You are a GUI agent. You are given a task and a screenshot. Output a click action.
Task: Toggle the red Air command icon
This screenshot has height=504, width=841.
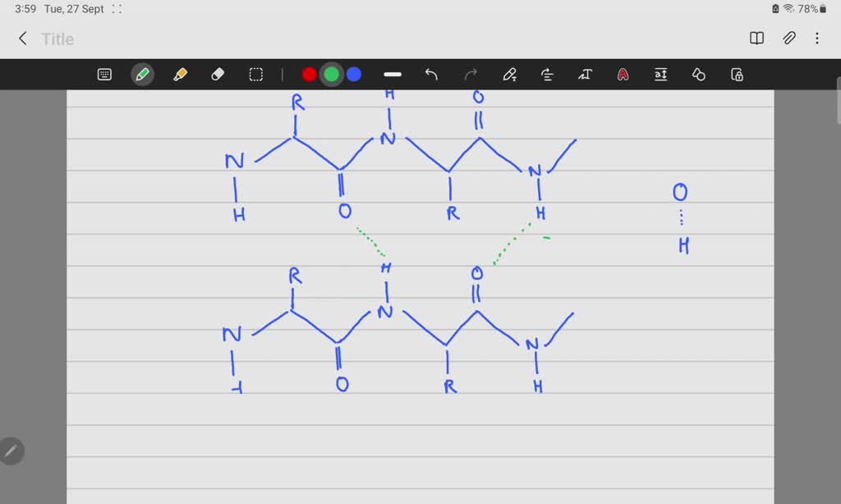tap(623, 74)
